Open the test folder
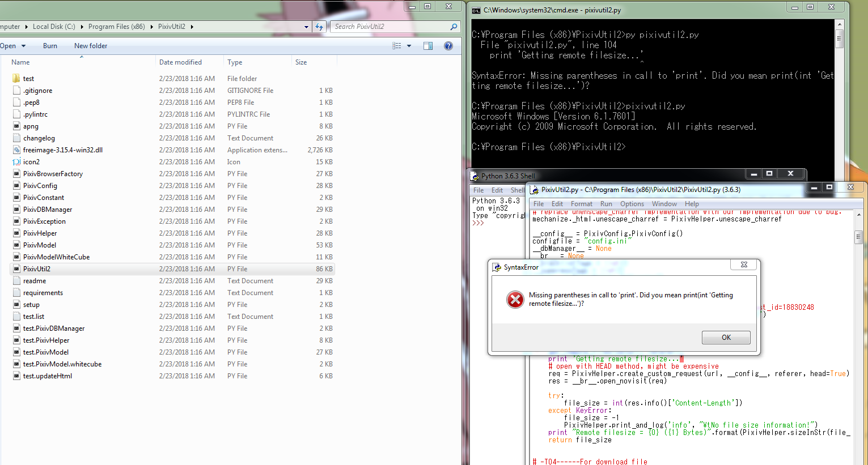This screenshot has width=868, height=465. point(27,78)
